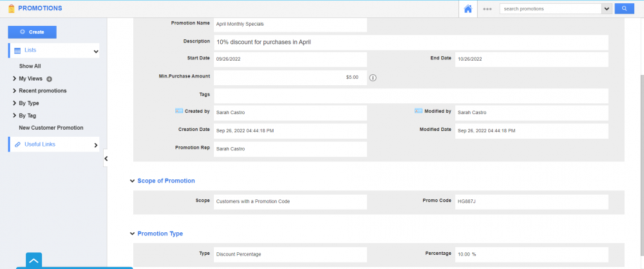Viewport: 644px width, 269px height.
Task: Collapse the Promotion Type section
Action: coord(132,234)
